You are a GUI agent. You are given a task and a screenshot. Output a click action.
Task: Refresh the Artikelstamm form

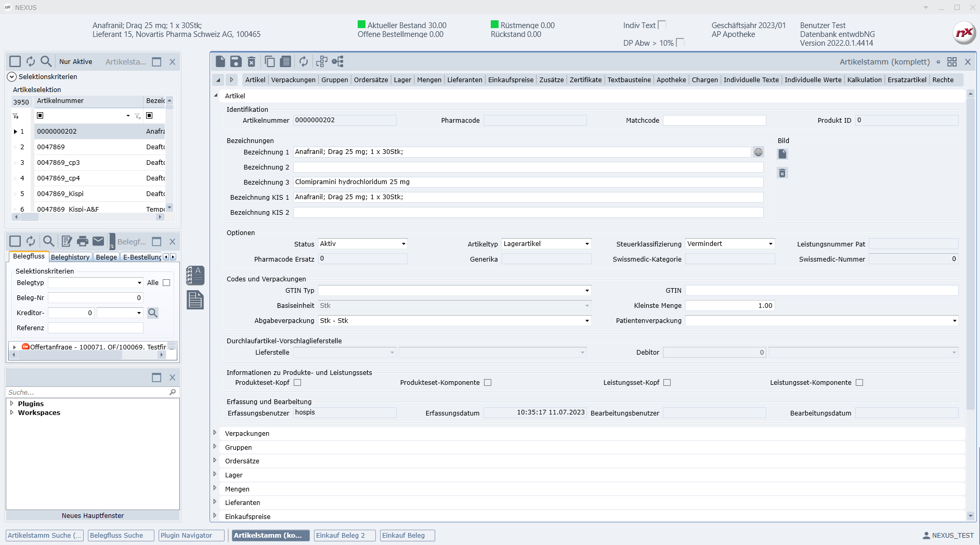tap(304, 61)
